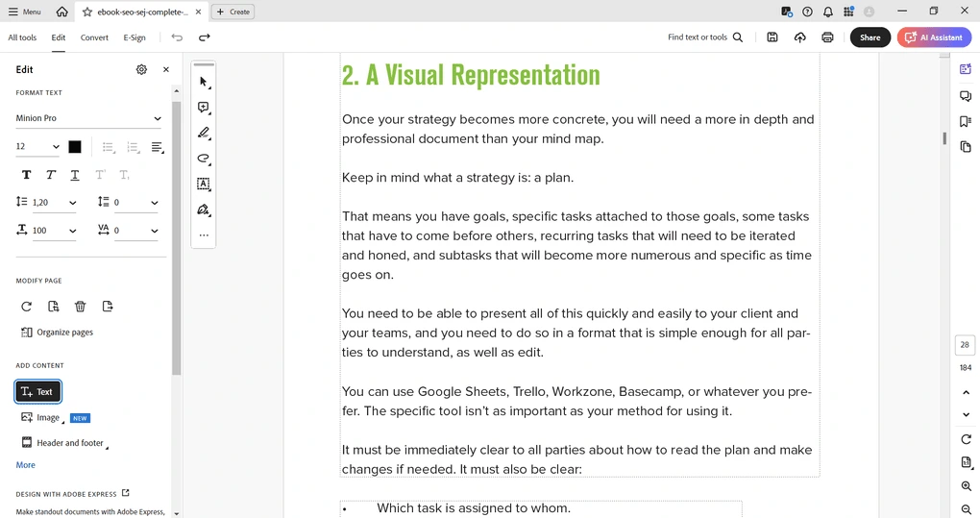Click the Bold text formatting icon

click(x=26, y=175)
